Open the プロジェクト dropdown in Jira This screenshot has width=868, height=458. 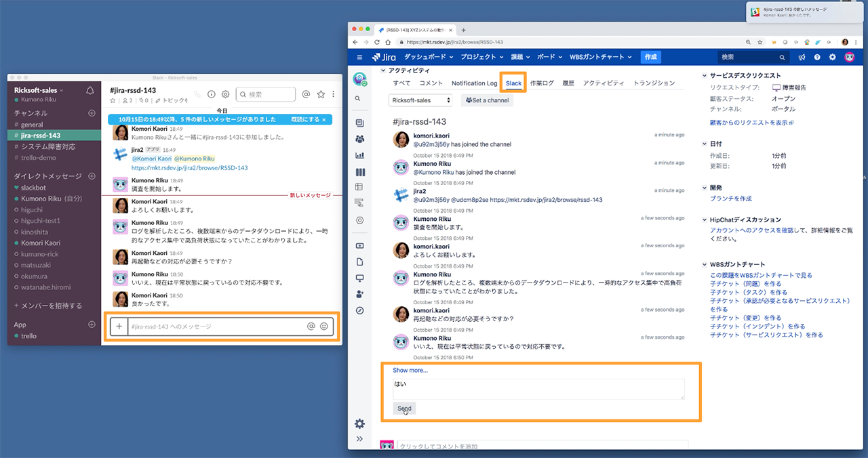[483, 58]
